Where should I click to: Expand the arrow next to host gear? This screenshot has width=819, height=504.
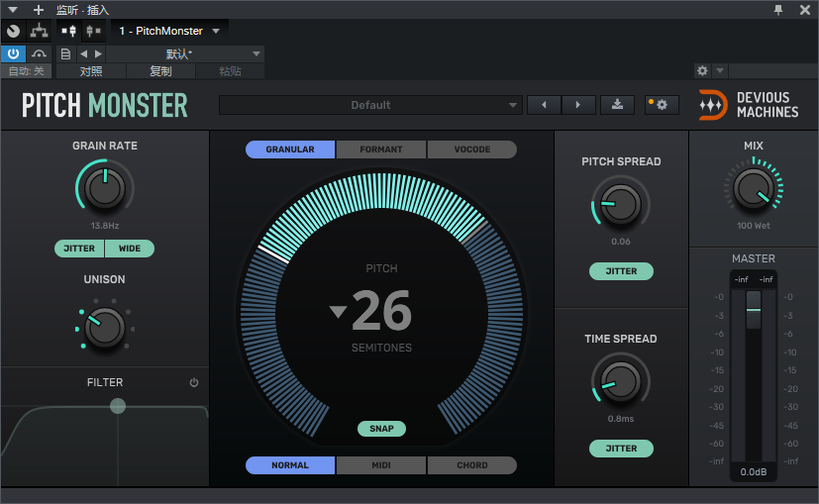(x=720, y=70)
